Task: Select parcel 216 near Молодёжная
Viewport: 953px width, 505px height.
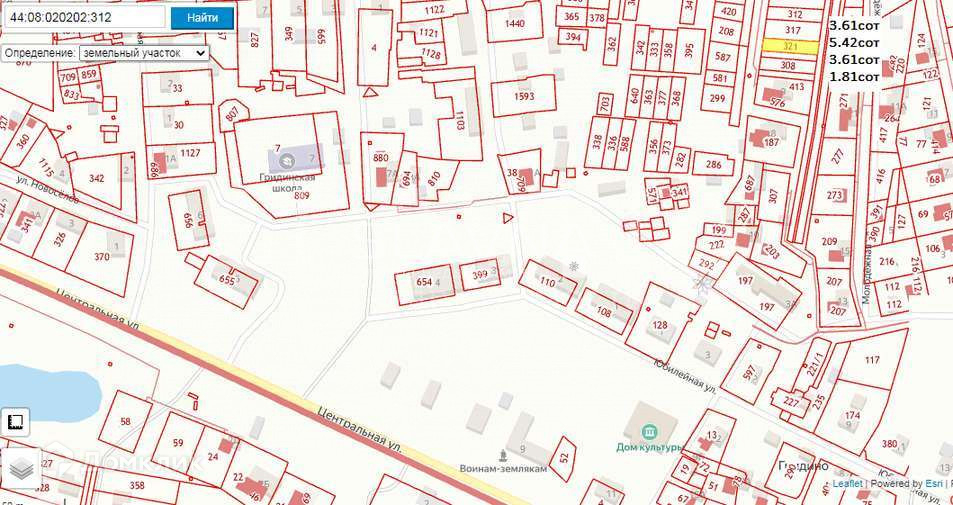Action: (x=887, y=262)
